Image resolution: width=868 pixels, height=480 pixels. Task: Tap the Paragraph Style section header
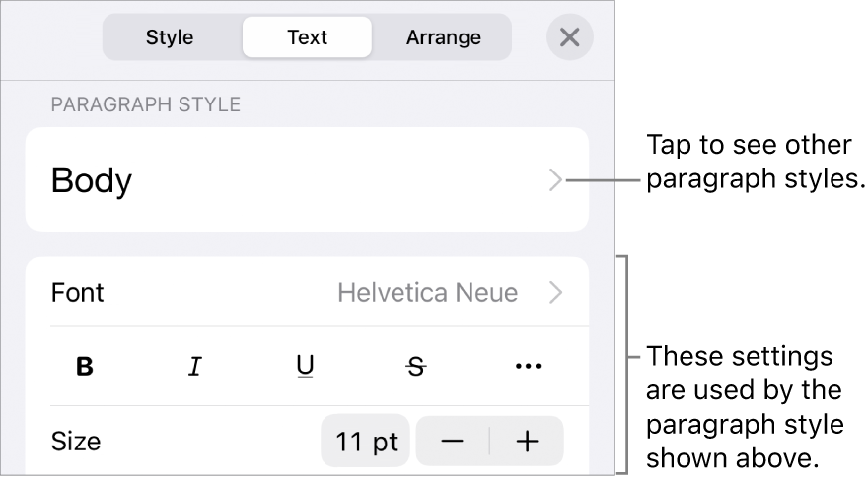pyautogui.click(x=145, y=104)
